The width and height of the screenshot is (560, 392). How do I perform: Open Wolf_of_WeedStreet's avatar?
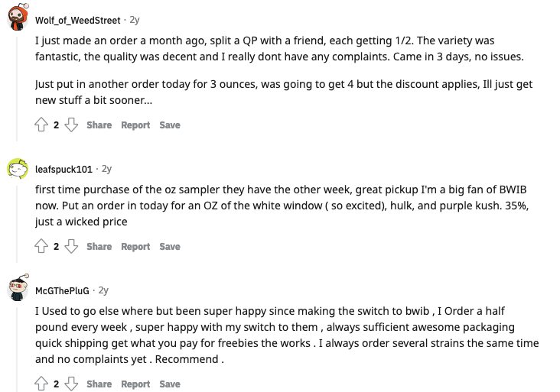click(x=18, y=17)
